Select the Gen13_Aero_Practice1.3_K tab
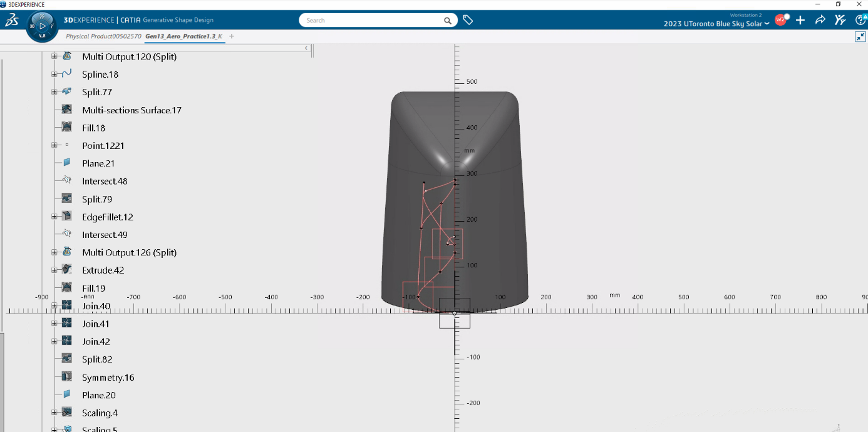The width and height of the screenshot is (868, 432). [x=183, y=36]
